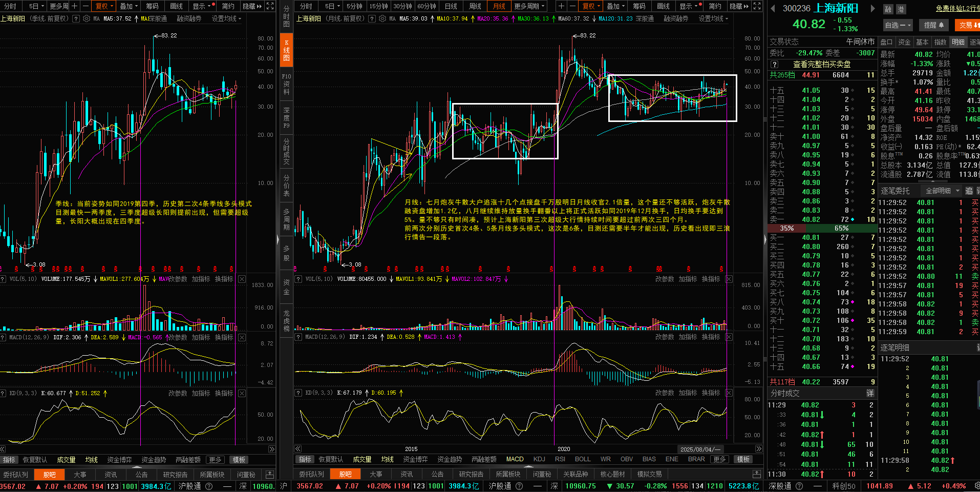Screen dimensions: 980x492
Task: Toggle fullscreen for the right chart
Action: (x=757, y=6)
